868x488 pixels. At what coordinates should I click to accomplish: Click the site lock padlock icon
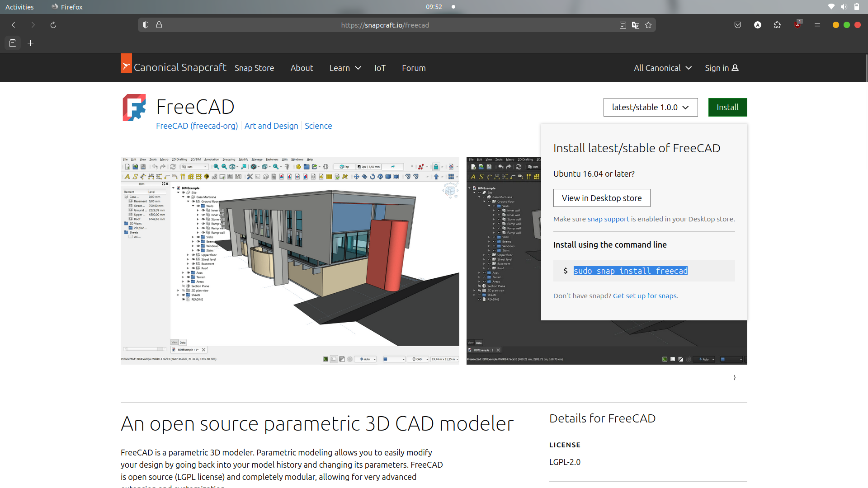pyautogui.click(x=159, y=25)
